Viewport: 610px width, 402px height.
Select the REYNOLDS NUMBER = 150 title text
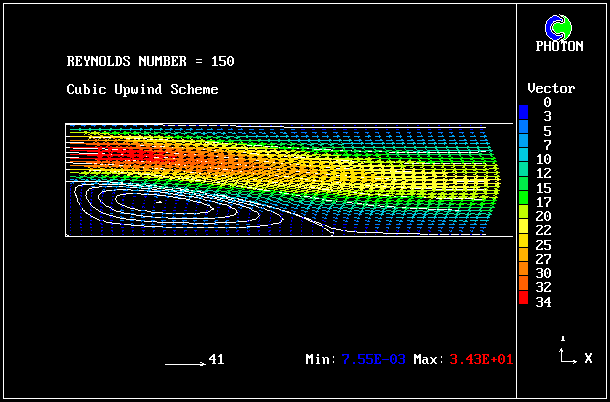[x=150, y=61]
